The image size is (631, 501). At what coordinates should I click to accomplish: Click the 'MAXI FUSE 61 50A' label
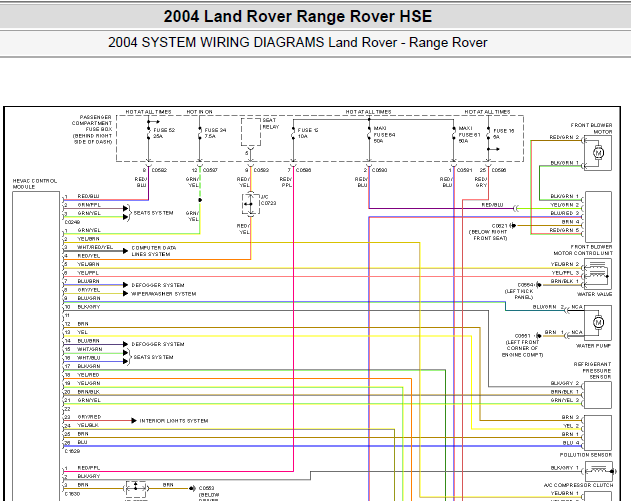click(x=469, y=135)
